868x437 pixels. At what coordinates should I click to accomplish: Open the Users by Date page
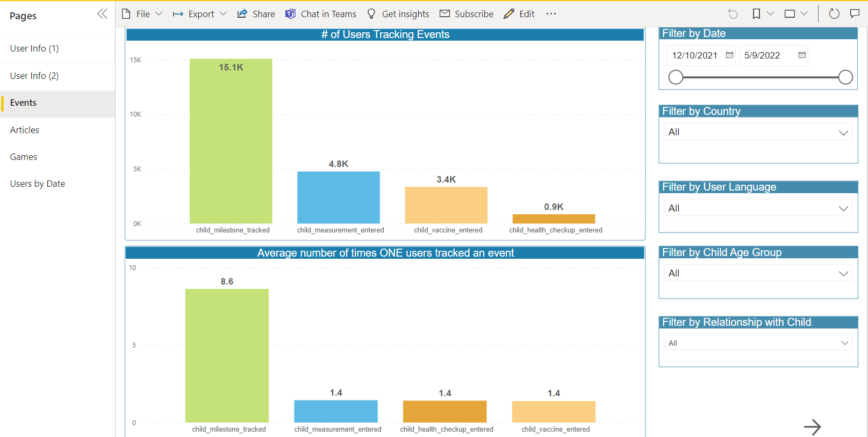tap(58, 184)
